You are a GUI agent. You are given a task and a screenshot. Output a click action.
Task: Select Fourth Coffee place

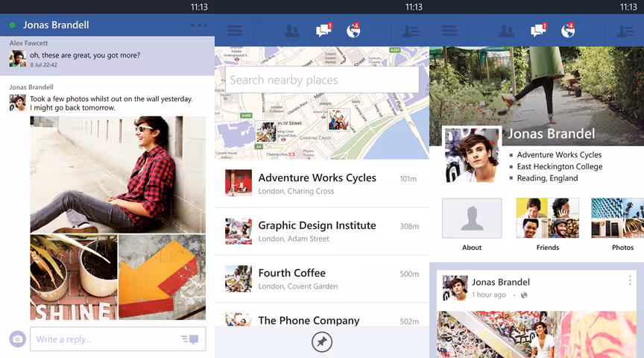point(322,279)
